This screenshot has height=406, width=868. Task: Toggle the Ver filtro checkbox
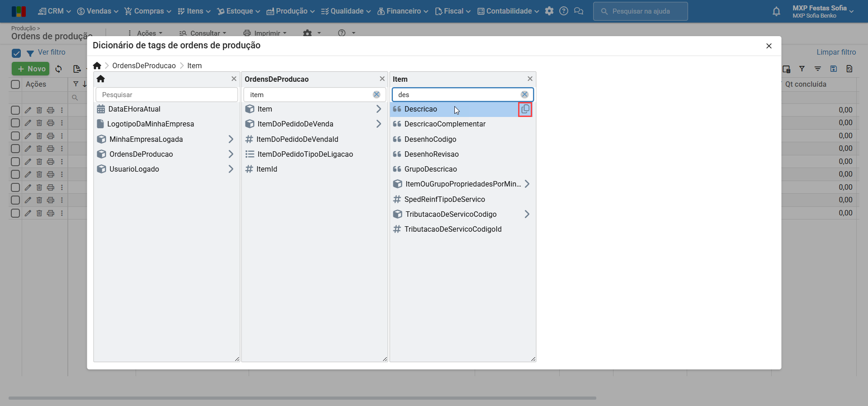pos(16,53)
